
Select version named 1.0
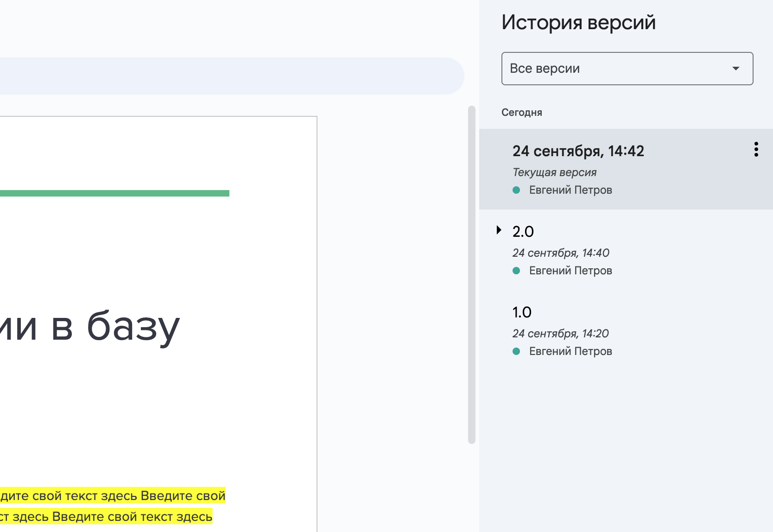[x=522, y=312]
